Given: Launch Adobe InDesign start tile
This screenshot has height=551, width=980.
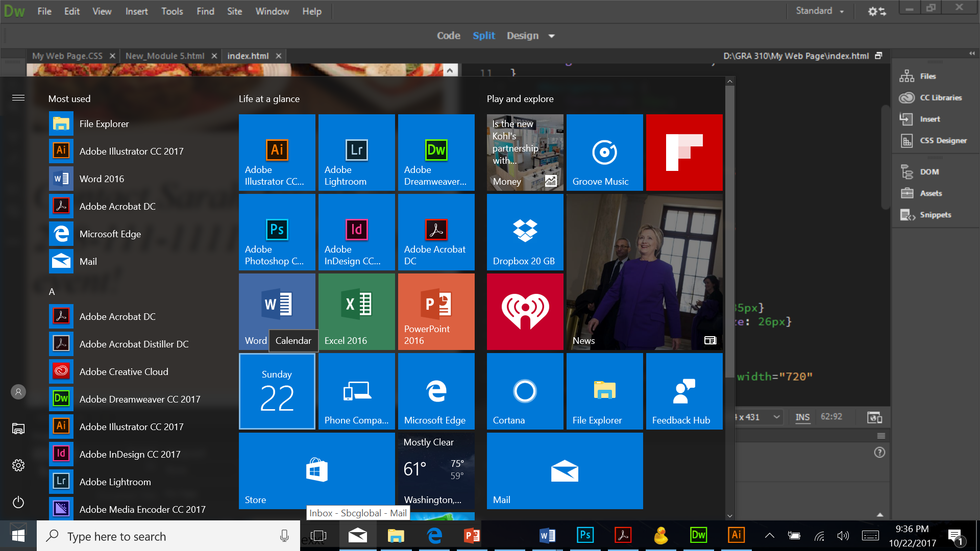Looking at the screenshot, I should point(357,232).
